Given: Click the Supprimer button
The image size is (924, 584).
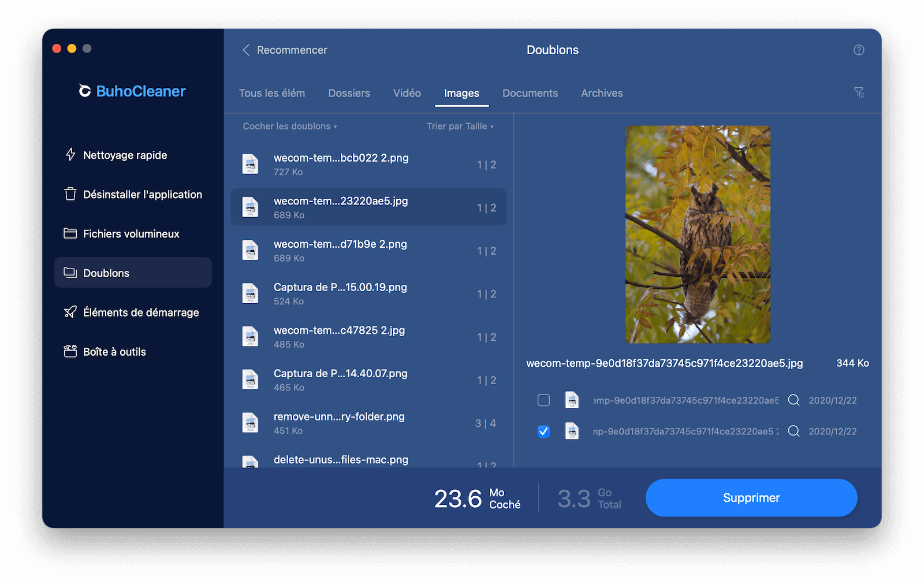Looking at the screenshot, I should 751,498.
